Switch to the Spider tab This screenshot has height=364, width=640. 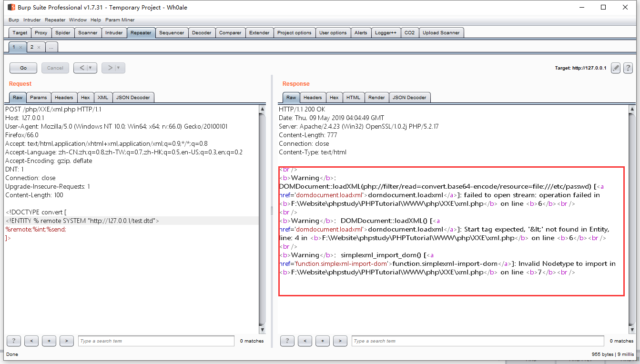[62, 32]
